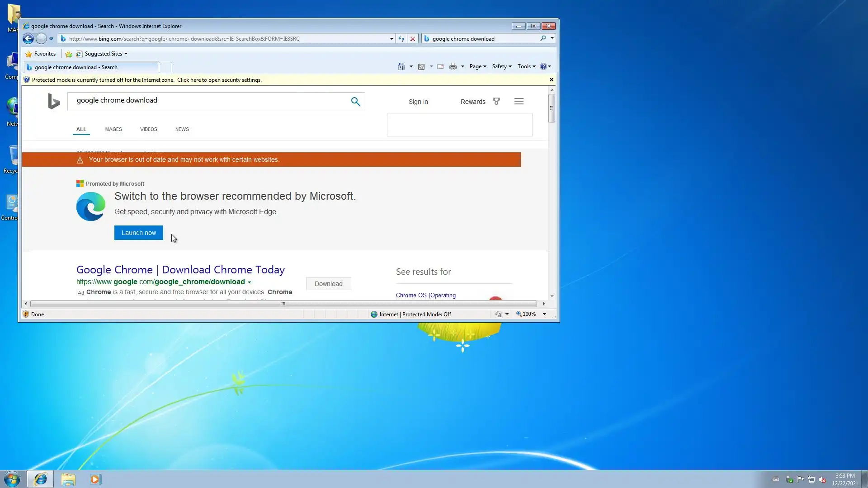The image size is (868, 488).
Task: Click the Bing search magnifier icon
Action: coord(355,102)
